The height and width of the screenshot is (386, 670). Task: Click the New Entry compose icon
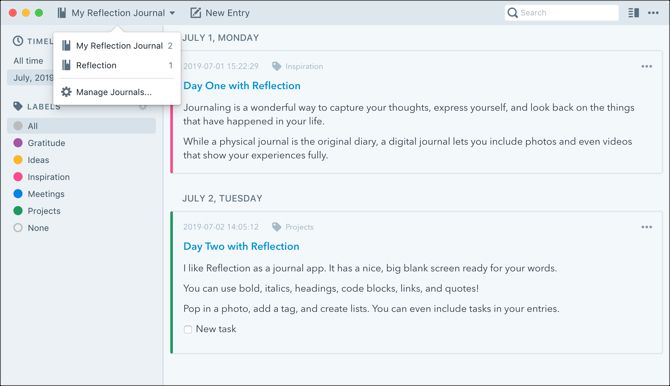195,13
